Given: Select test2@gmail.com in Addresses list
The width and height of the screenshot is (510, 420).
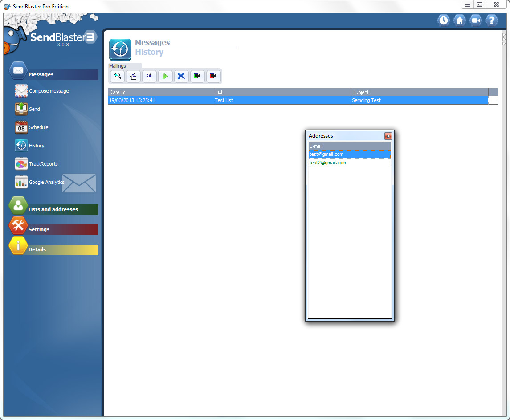Looking at the screenshot, I should pos(328,163).
